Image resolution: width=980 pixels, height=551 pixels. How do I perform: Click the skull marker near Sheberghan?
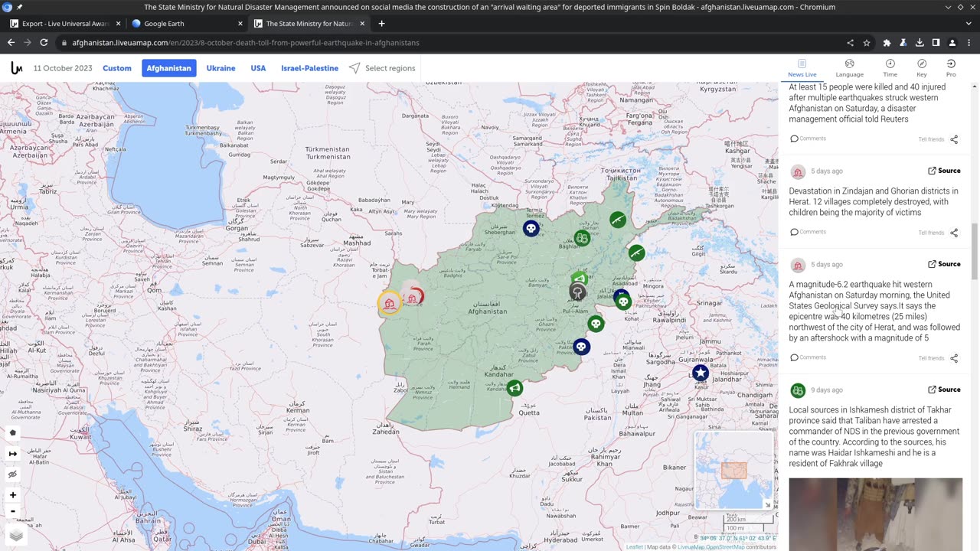531,228
